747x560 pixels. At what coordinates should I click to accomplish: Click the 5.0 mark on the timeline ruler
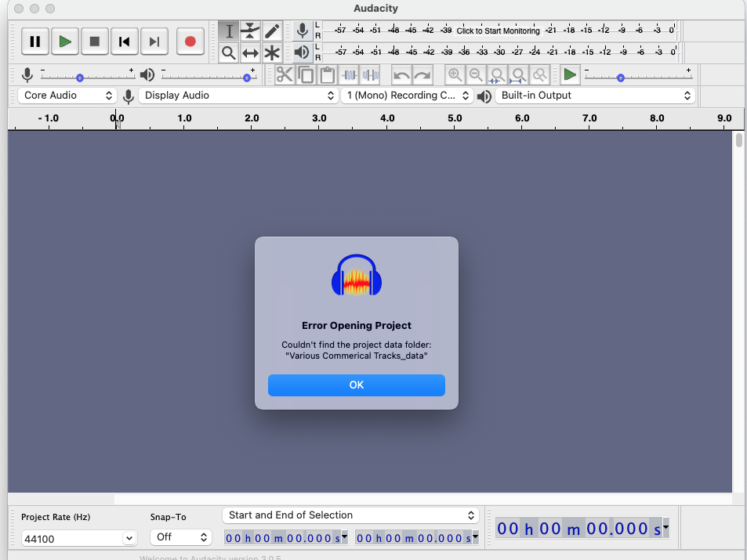[455, 118]
